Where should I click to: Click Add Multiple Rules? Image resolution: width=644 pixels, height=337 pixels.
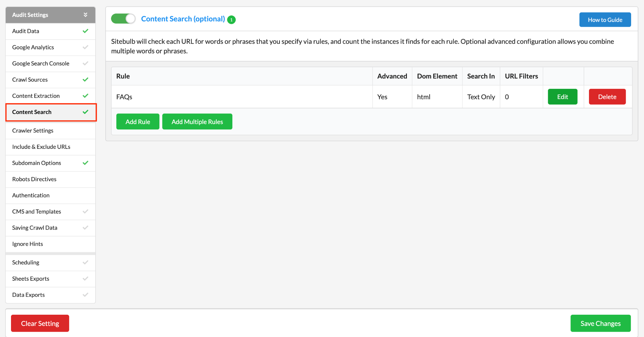pos(197,122)
